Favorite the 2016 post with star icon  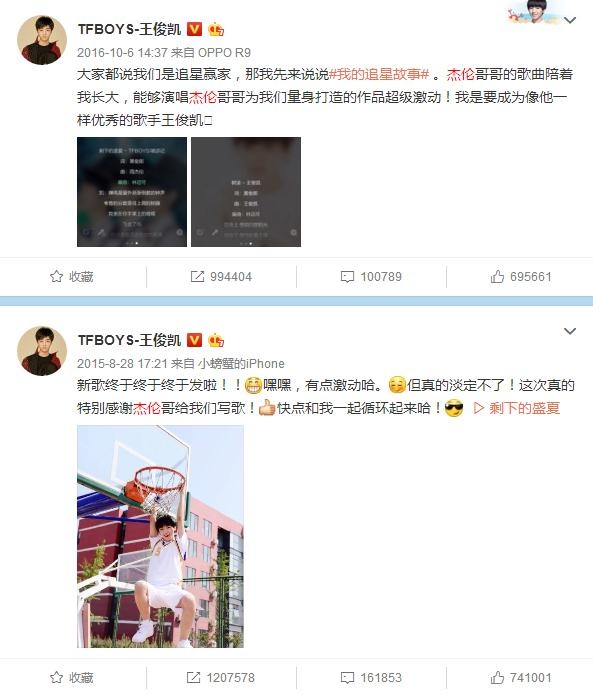tap(72, 277)
